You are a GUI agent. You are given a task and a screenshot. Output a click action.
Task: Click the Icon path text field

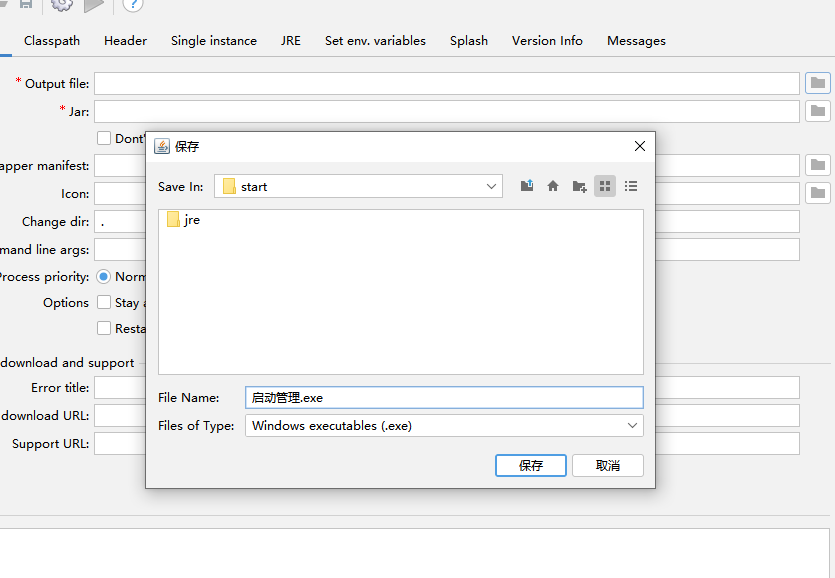120,193
